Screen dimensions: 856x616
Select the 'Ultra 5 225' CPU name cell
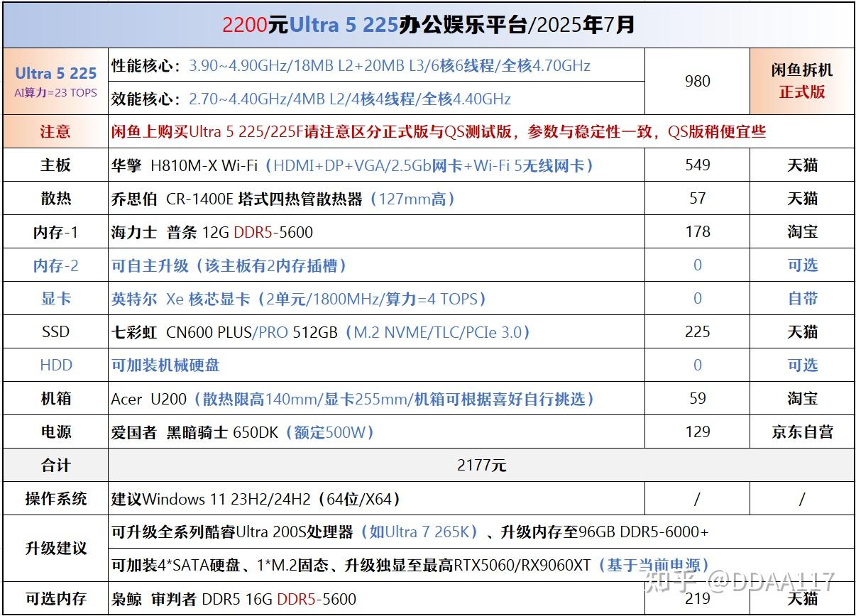[55, 81]
